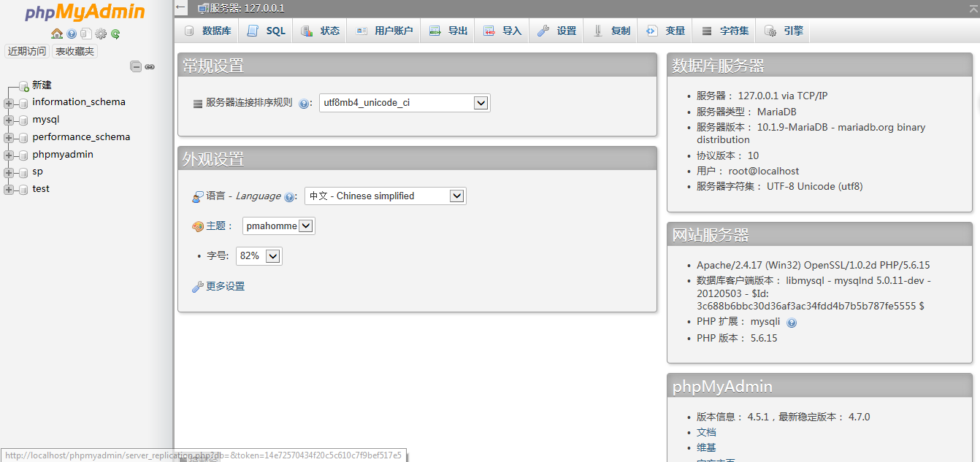Screen dimensions: 980x462
Task: Open documentation with the blue question-mark icon
Action: pyautogui.click(x=72, y=34)
